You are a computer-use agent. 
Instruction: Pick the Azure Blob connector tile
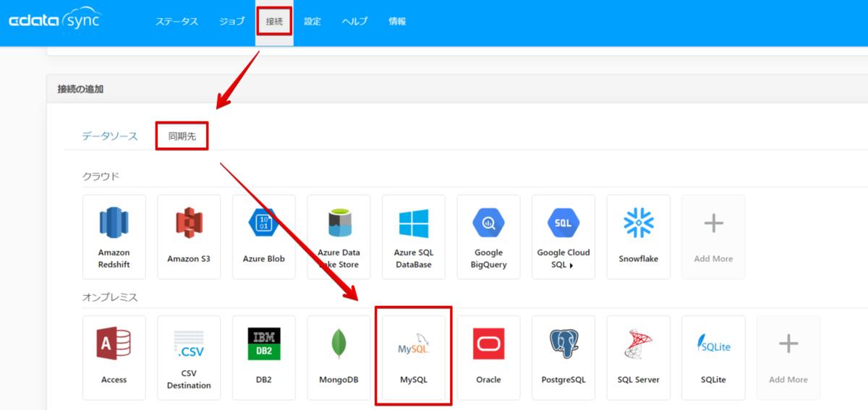(263, 236)
